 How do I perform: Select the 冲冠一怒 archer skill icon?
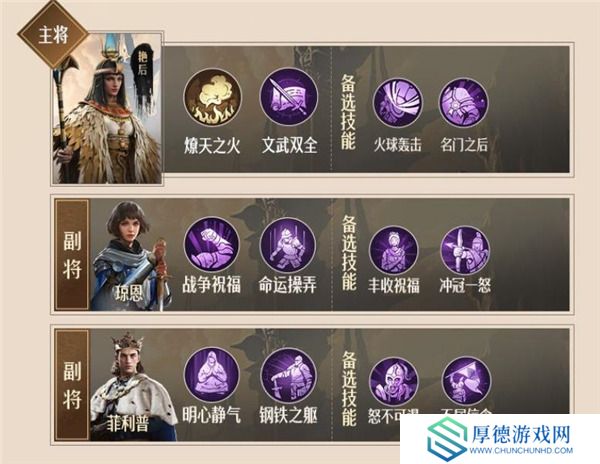[465, 251]
